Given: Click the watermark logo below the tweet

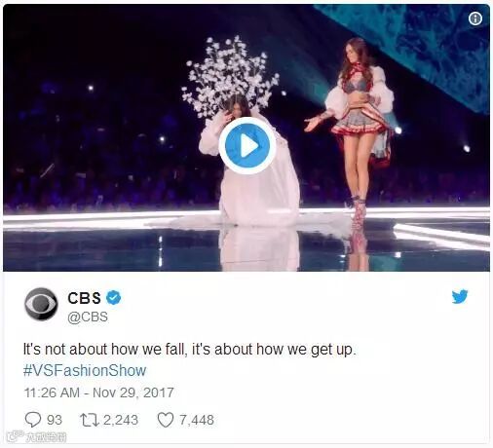Looking at the screenshot, I should pos(36,437).
